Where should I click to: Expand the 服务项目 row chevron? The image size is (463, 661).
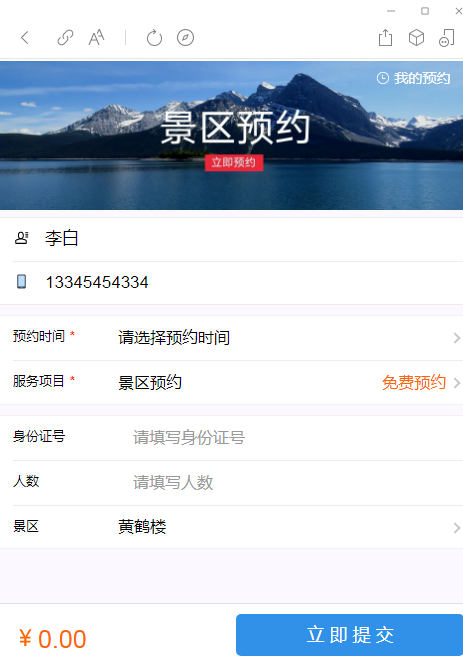point(457,383)
